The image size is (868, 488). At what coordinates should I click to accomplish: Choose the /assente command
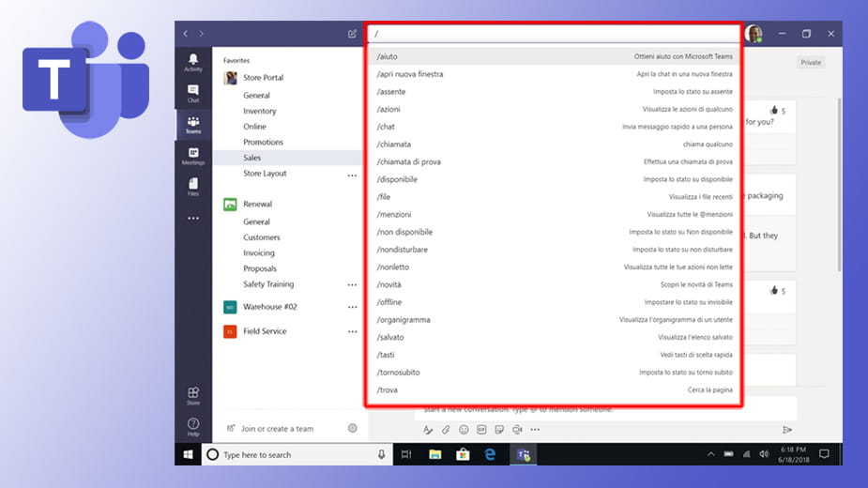click(555, 91)
